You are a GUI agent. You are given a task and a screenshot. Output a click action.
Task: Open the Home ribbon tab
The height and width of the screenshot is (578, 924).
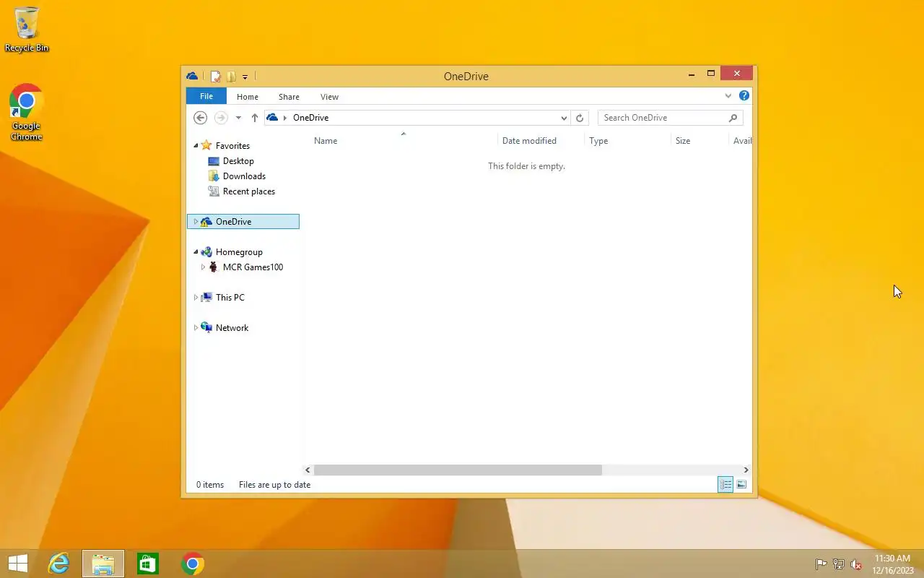click(248, 97)
